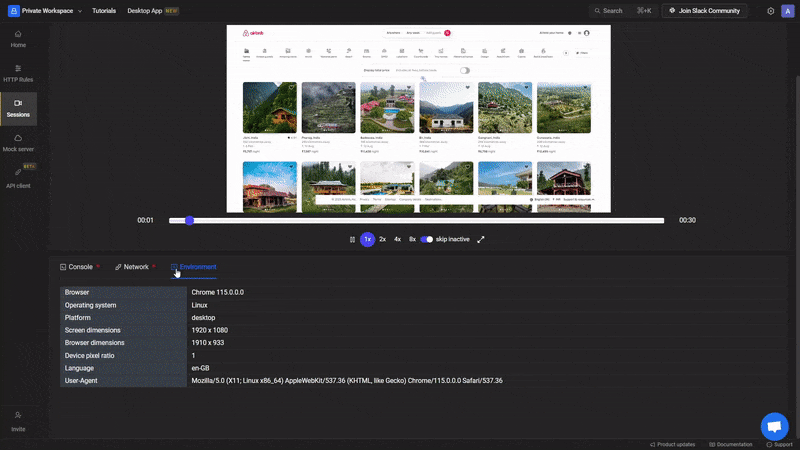
Task: Set playback speed to 2x
Action: 382,239
